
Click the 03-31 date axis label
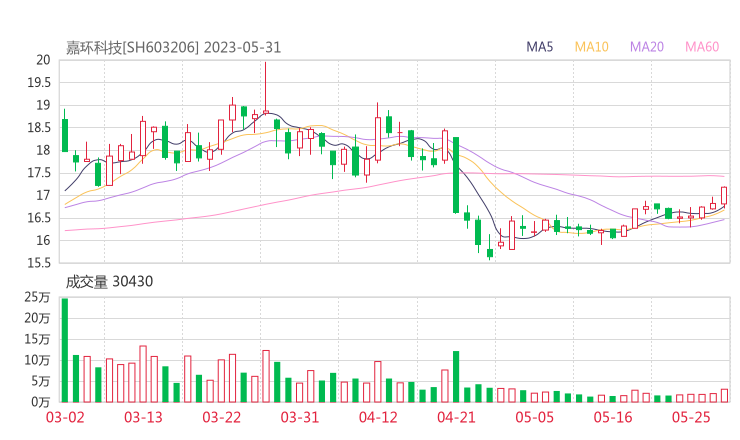click(300, 417)
